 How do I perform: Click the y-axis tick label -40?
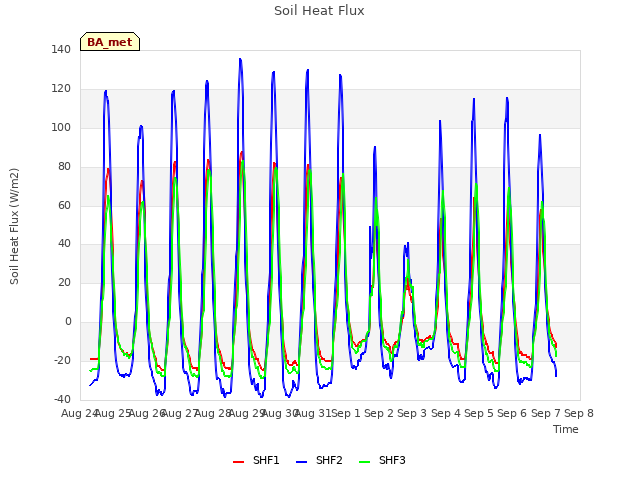tap(62, 399)
